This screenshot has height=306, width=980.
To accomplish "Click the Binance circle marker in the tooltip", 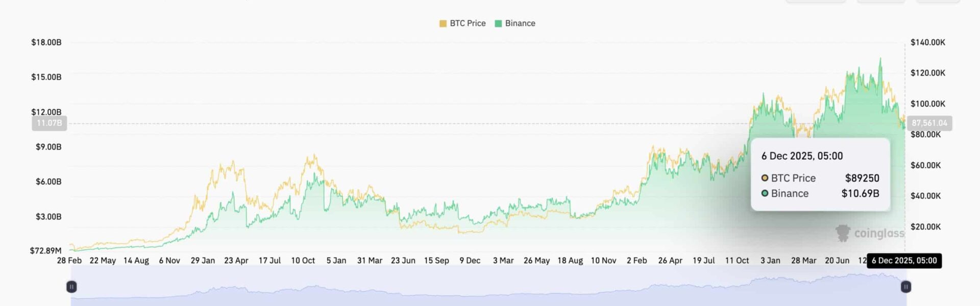I will (x=765, y=193).
